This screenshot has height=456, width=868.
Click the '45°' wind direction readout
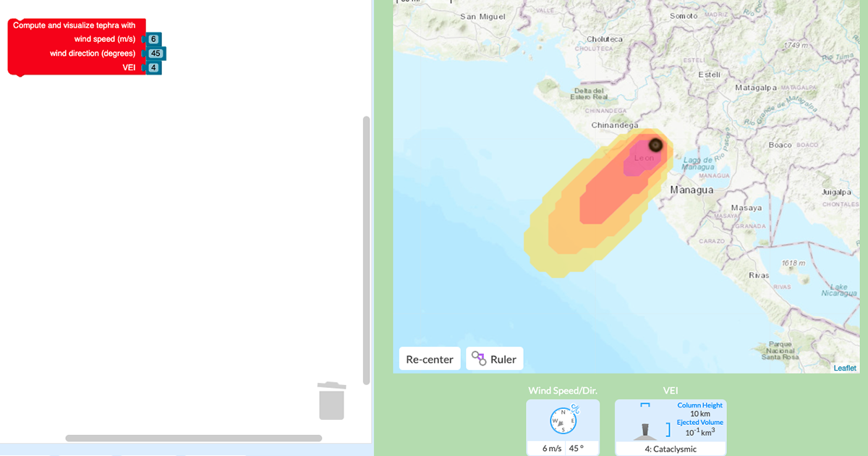point(578,447)
